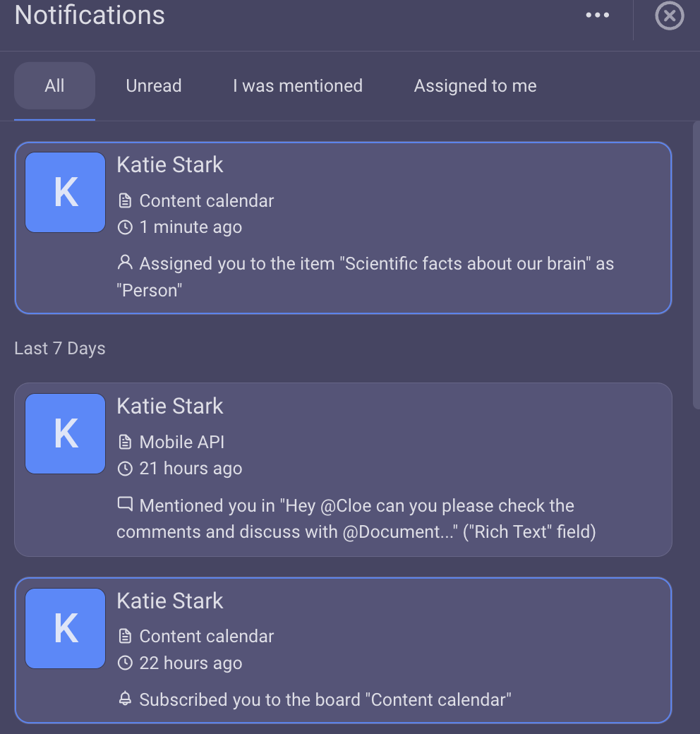
Task: Open the Scientific facts about our brain notification
Action: 344,228
